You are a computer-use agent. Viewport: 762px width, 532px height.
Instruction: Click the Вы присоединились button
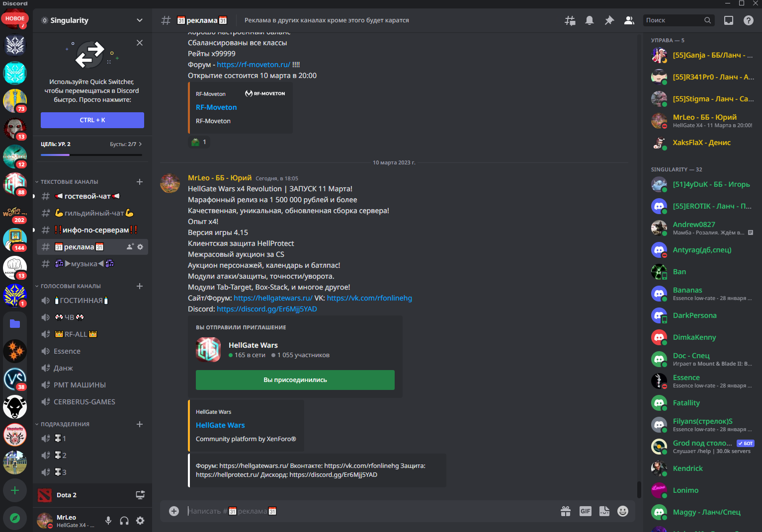coord(295,380)
